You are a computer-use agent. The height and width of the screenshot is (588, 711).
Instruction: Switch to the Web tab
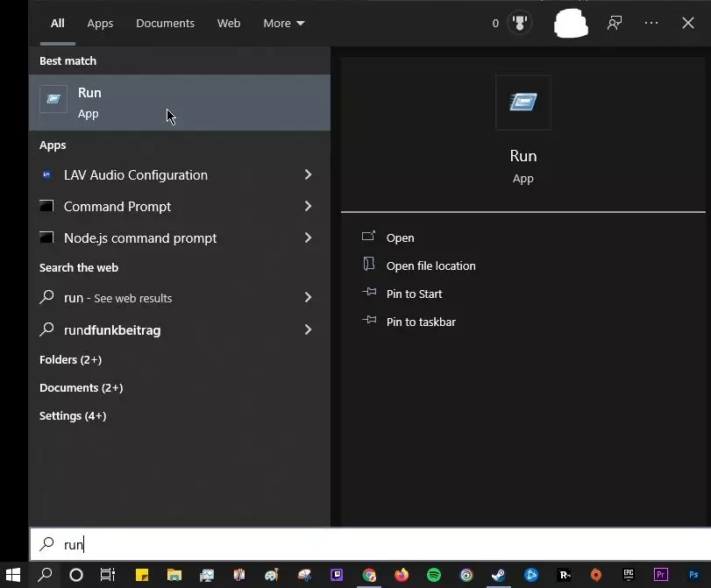[229, 23]
